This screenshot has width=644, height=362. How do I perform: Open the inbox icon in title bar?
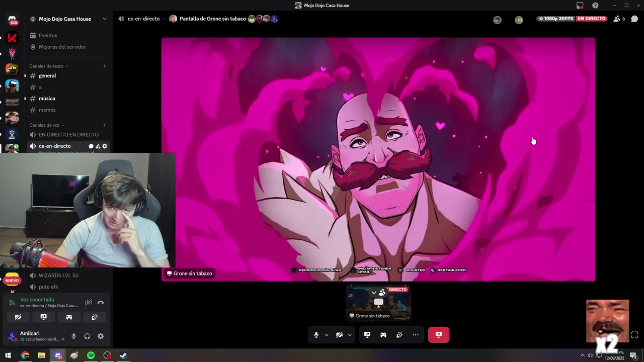pyautogui.click(x=580, y=6)
